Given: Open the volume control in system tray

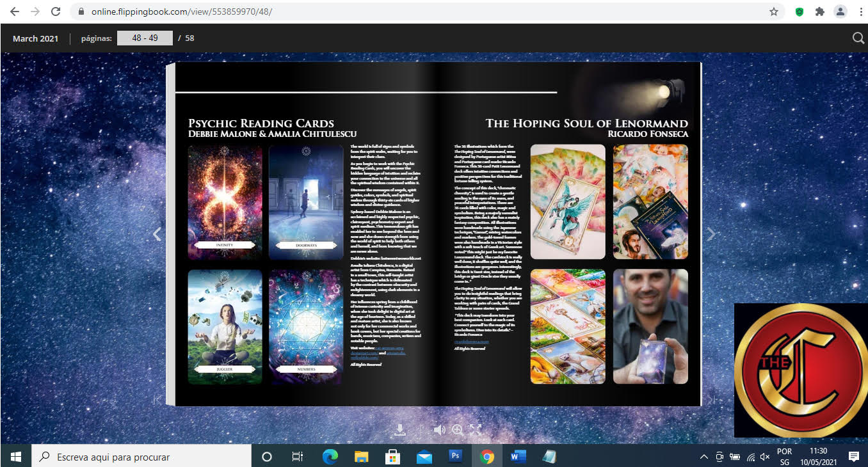Looking at the screenshot, I should 765,457.
